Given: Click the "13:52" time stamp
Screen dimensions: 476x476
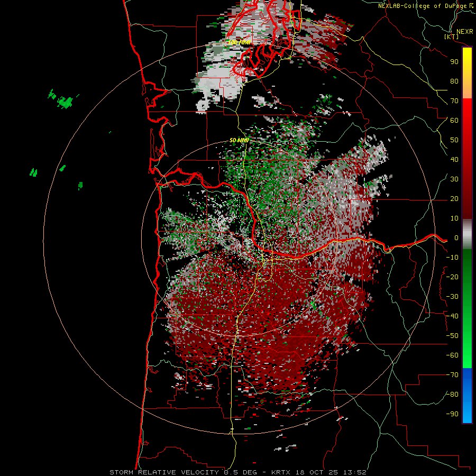Looking at the screenshot, I should click(x=355, y=472).
